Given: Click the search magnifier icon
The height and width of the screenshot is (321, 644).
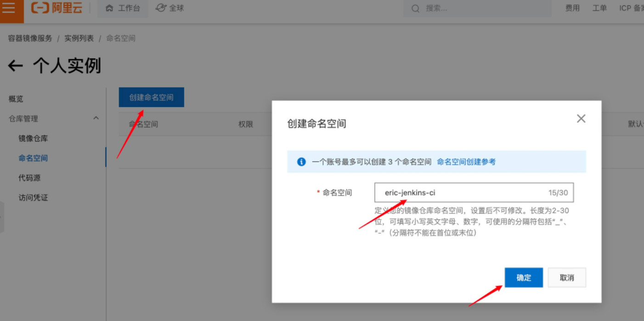Looking at the screenshot, I should pos(415,9).
